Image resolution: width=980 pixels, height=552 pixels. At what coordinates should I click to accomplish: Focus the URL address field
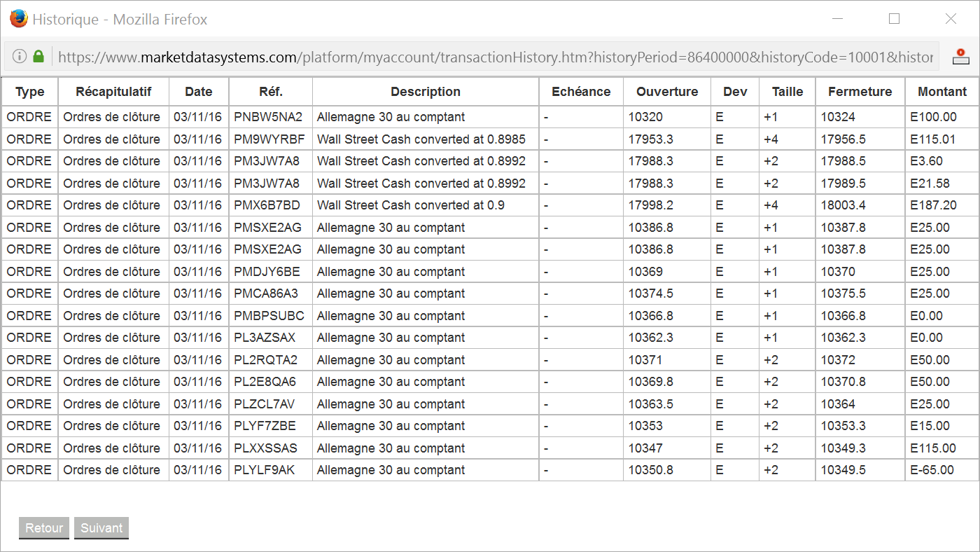(495, 57)
